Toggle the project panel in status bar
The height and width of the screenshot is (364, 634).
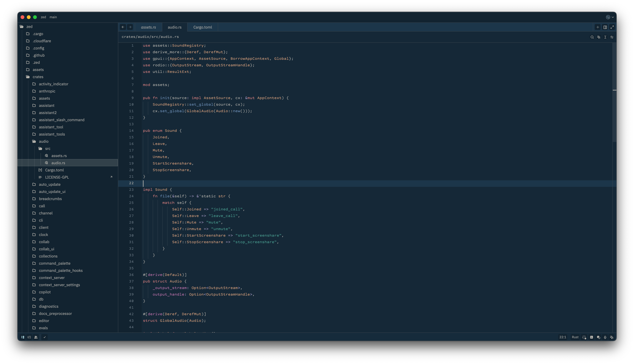23,337
